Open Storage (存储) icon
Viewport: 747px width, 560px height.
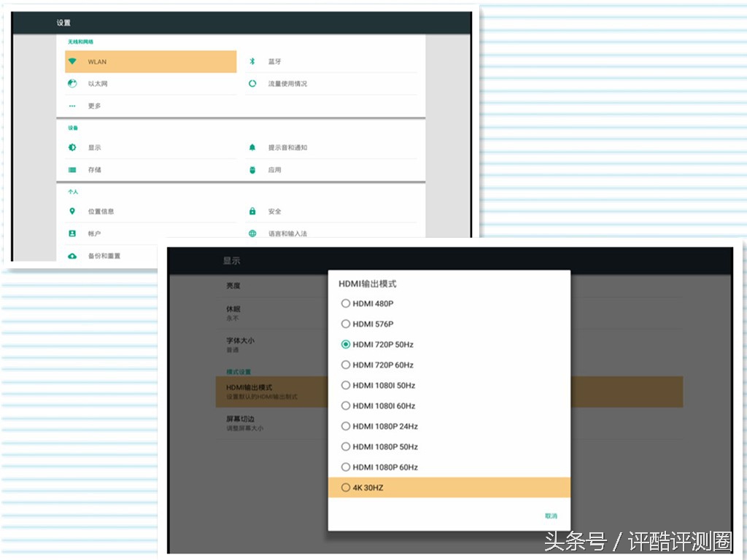point(72,169)
